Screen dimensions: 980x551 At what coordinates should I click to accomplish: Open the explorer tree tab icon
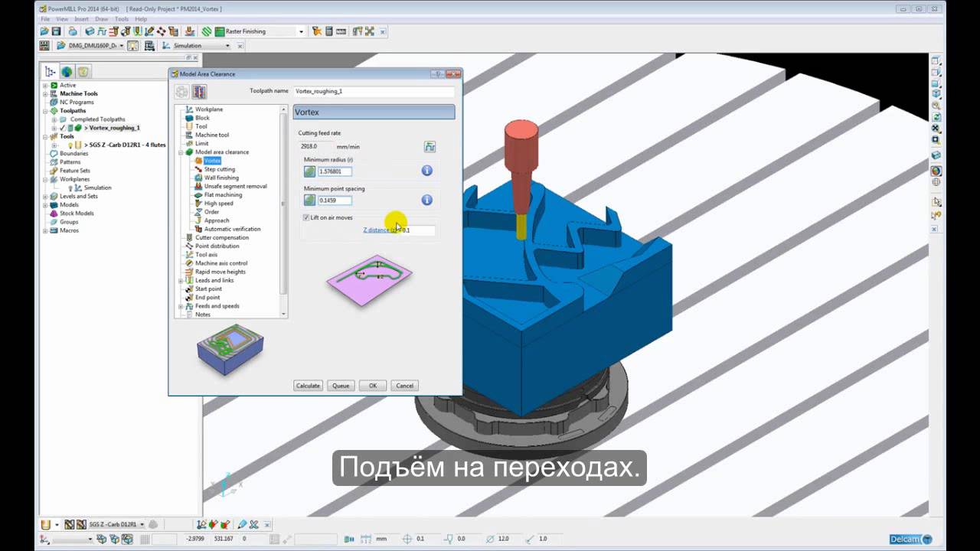click(x=51, y=71)
